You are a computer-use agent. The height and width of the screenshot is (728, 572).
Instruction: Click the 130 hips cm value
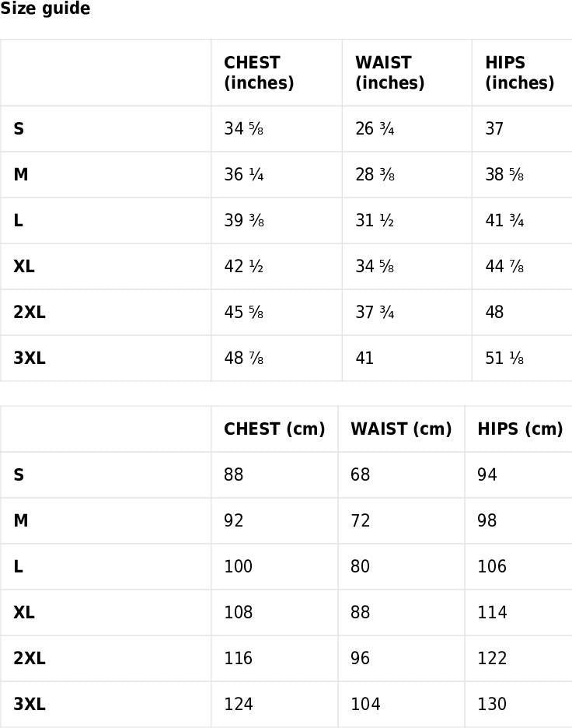tap(492, 705)
